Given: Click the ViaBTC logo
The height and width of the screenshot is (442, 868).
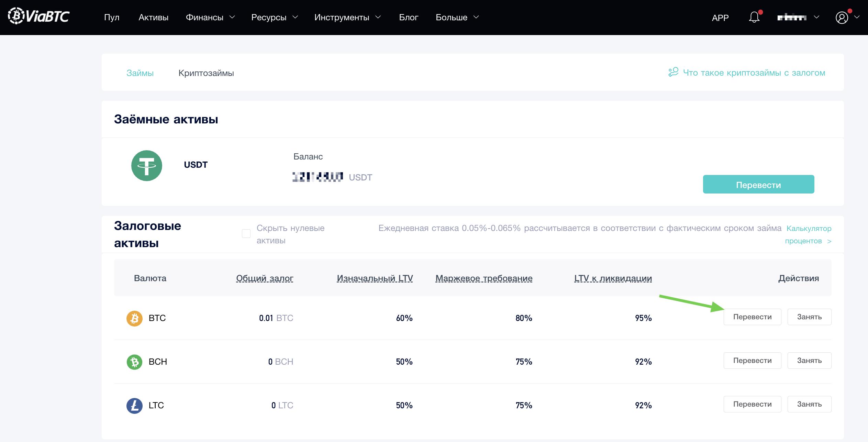Looking at the screenshot, I should [x=39, y=16].
